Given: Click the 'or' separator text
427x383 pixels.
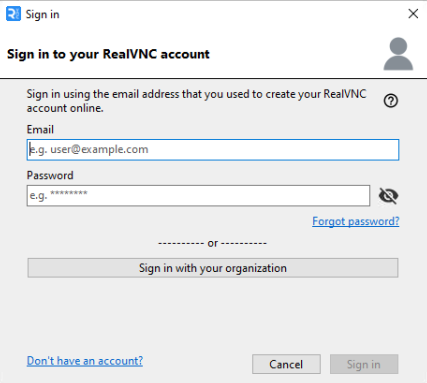Looking at the screenshot, I should pos(213,243).
